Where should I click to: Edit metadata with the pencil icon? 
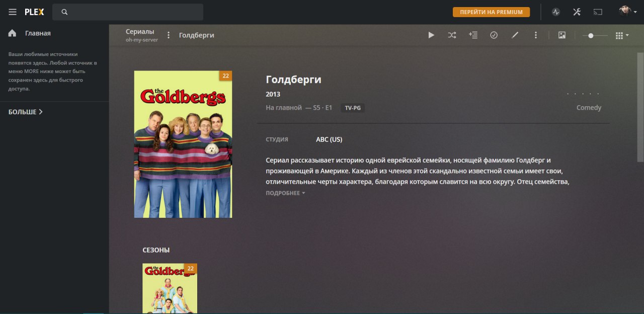(x=515, y=35)
